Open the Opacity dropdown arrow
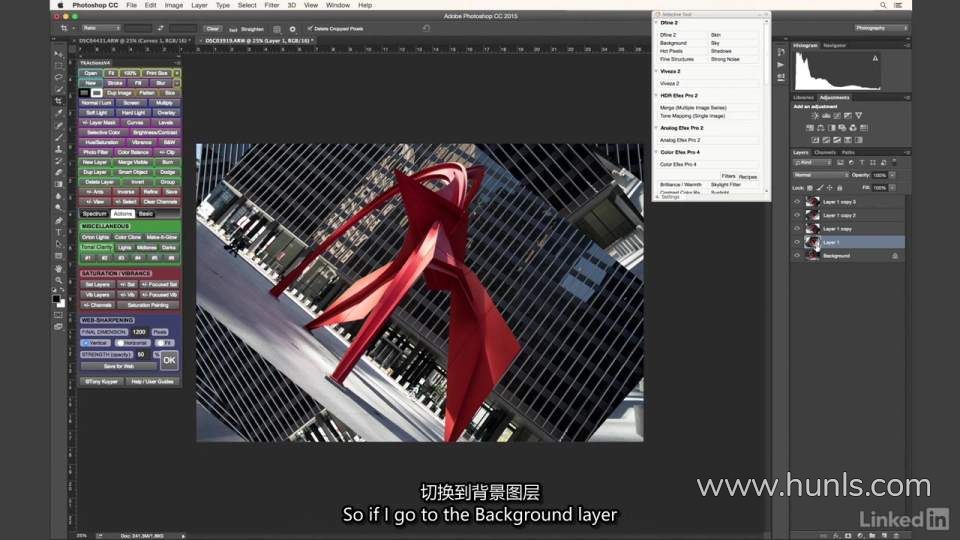Screen dimensions: 960x540 point(893,175)
